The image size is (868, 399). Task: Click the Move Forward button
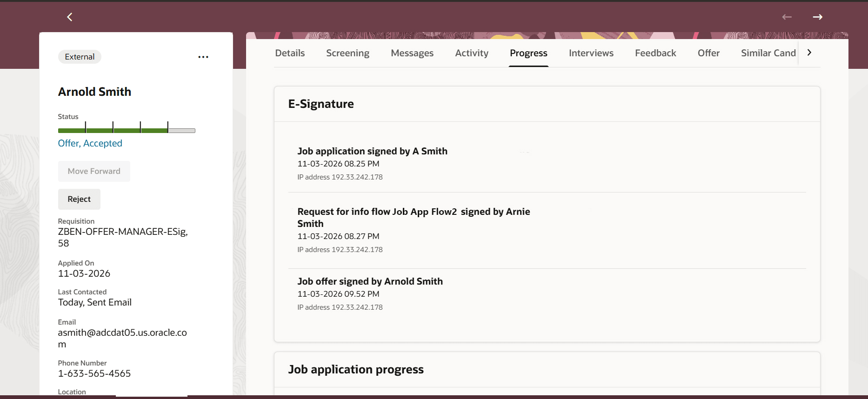click(x=94, y=171)
